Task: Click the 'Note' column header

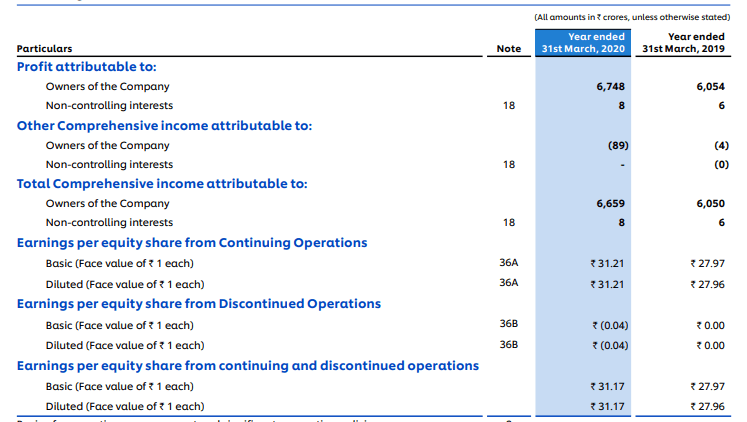Action: point(508,48)
